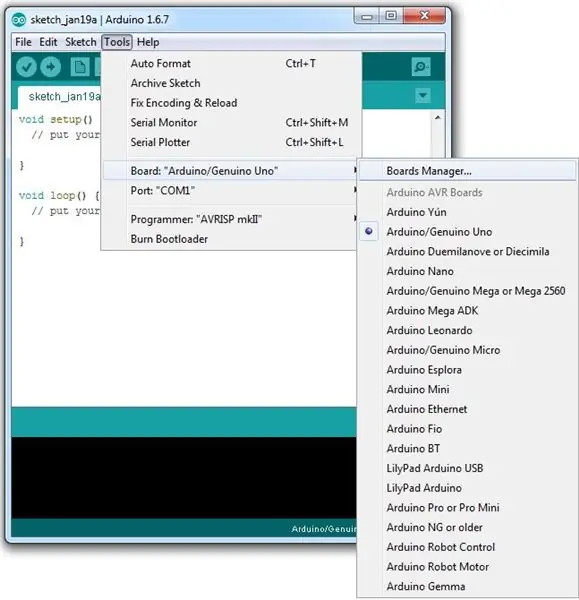579x600 pixels.
Task: Select Arduino Mega ADK board
Action: point(467,311)
